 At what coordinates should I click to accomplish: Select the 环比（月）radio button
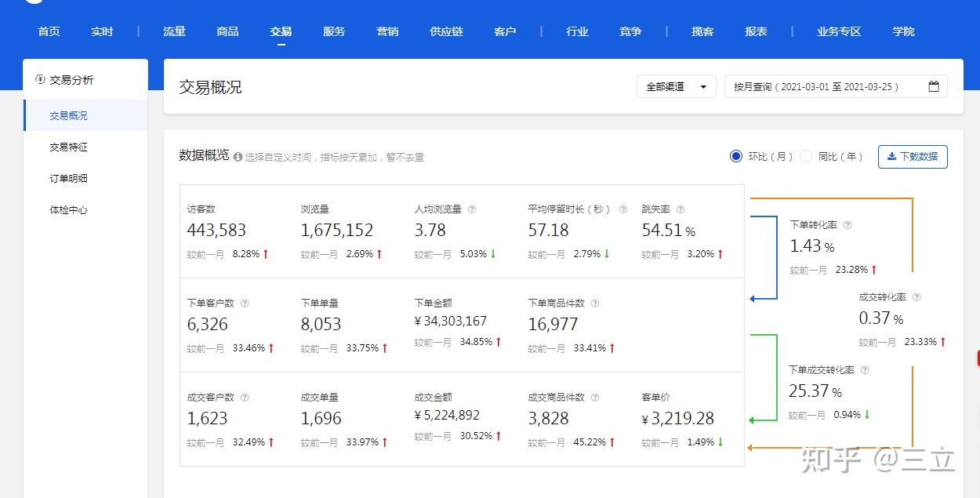point(735,156)
